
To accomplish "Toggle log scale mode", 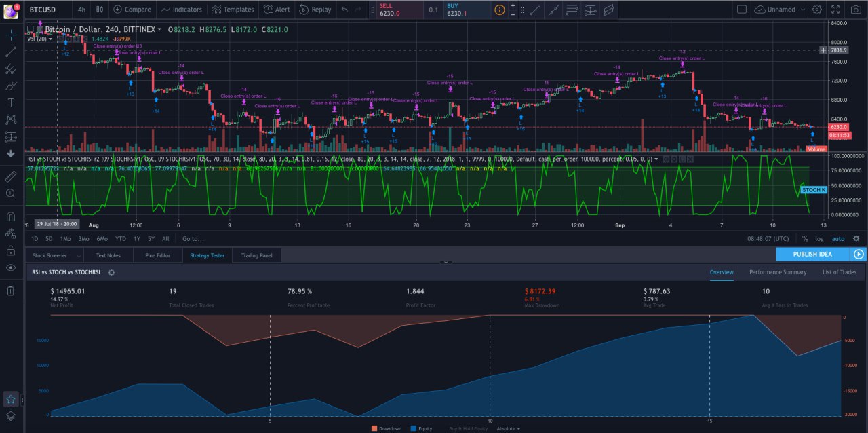I will (819, 238).
